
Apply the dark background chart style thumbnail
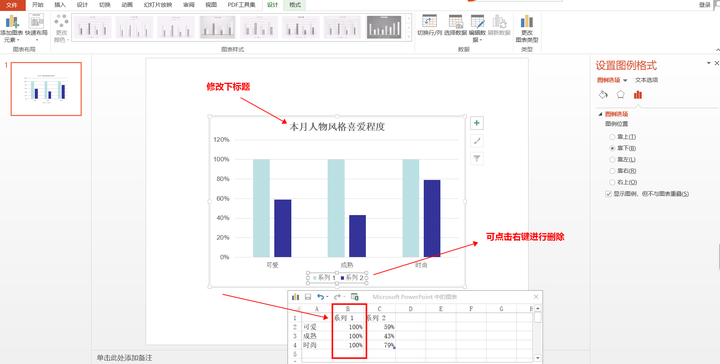(x=384, y=27)
